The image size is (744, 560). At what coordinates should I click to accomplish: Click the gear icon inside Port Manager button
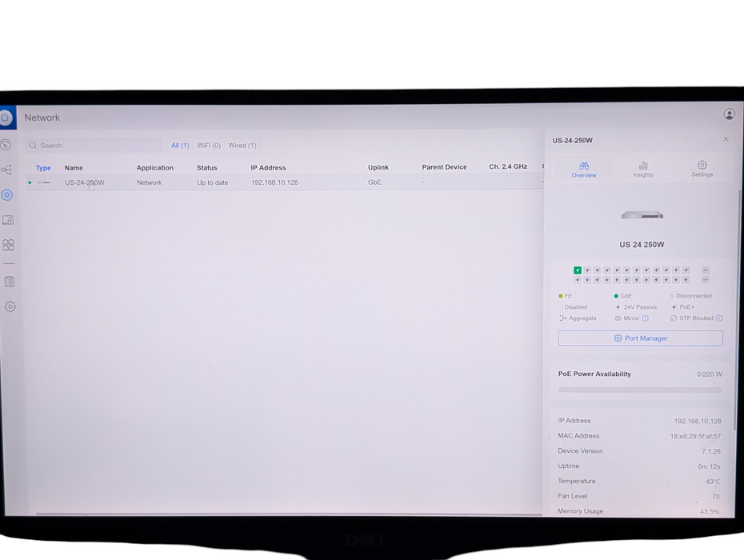click(x=618, y=338)
